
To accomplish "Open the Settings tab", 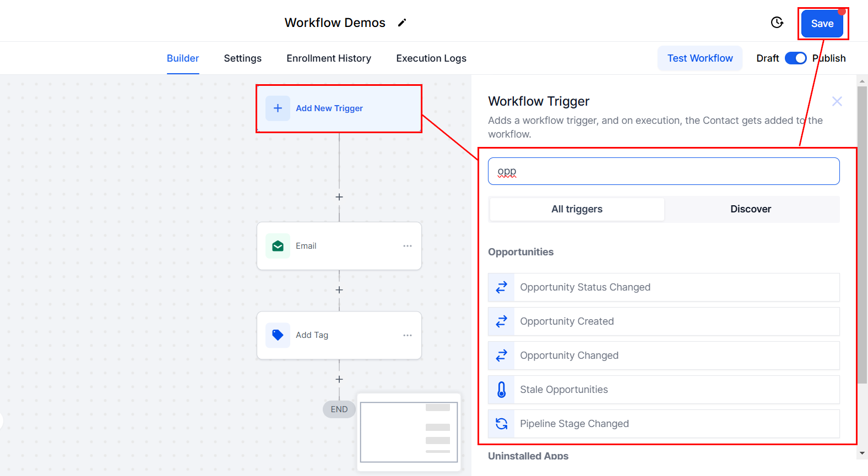I will [243, 58].
